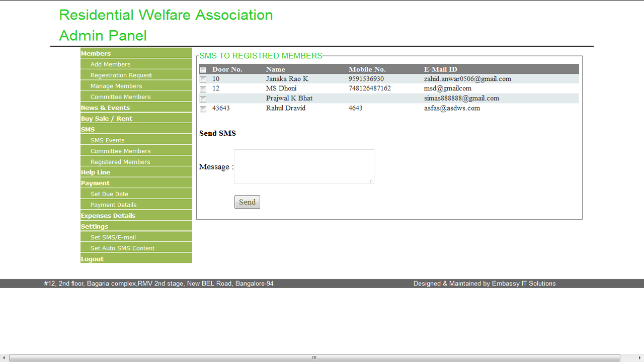644x362 pixels.
Task: Open Set Auto SMS Content
Action: tap(136, 248)
